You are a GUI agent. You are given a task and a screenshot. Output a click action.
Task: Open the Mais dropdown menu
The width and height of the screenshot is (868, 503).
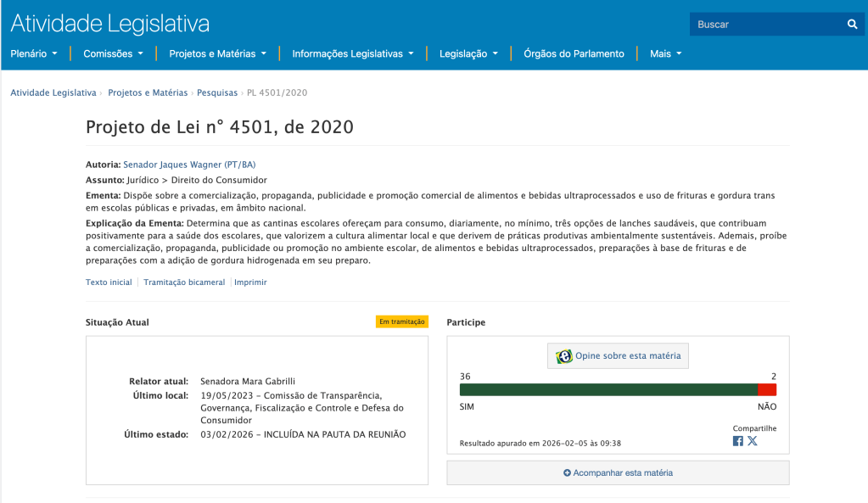(665, 53)
